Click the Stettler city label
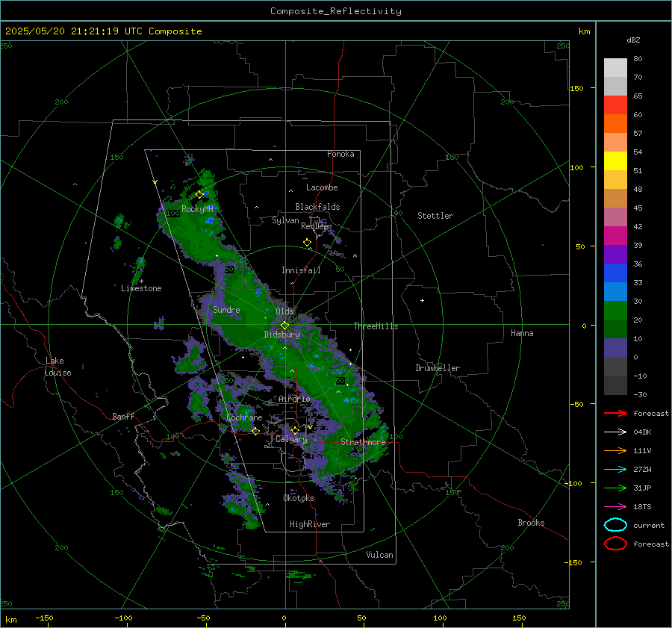Screen dimensions: 672x628 [435, 216]
